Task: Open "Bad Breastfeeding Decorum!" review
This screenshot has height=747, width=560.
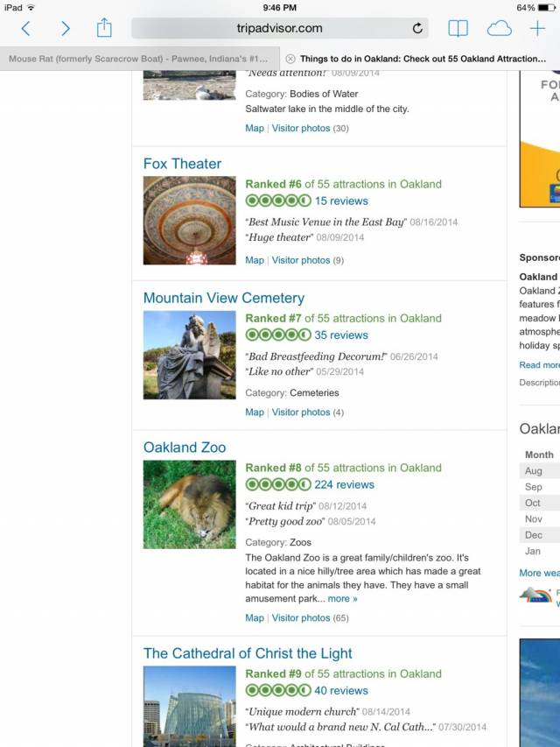Action: (316, 356)
